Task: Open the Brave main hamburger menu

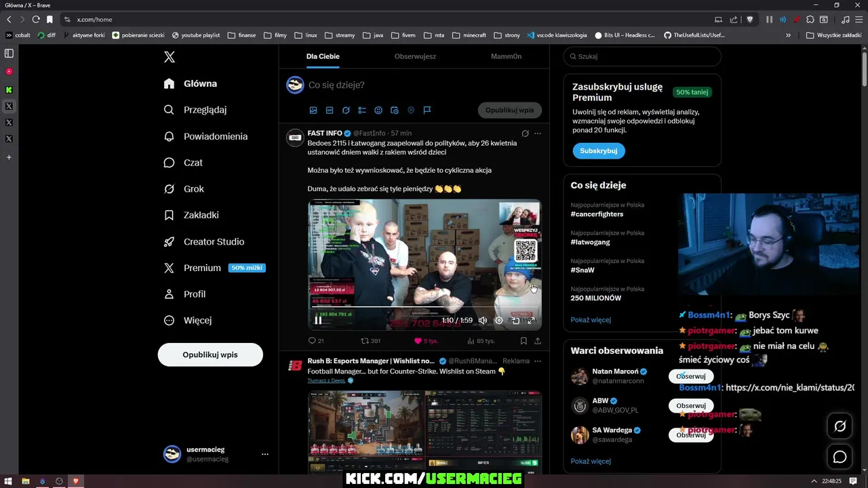Action: (x=859, y=20)
